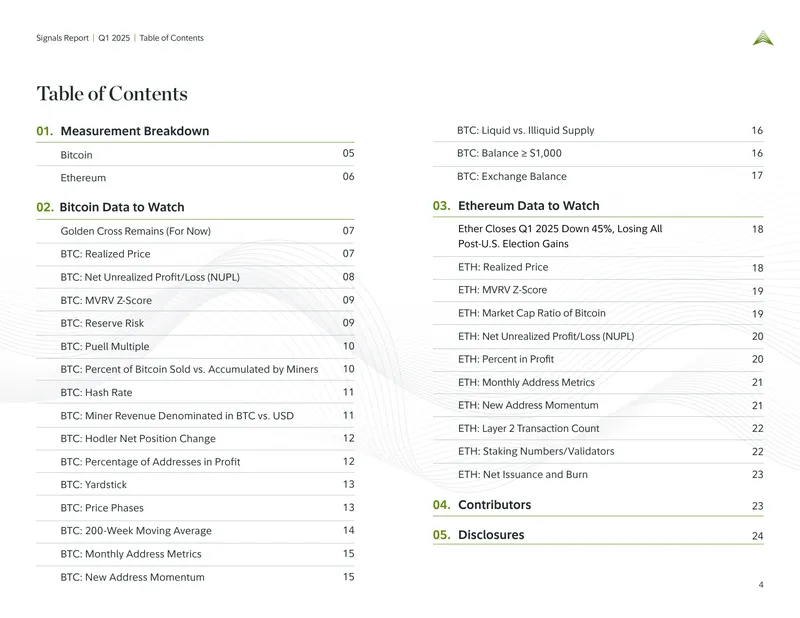Image resolution: width=800 pixels, height=618 pixels.
Task: Click Q1 2025 in the header breadcrumb
Action: 114,38
